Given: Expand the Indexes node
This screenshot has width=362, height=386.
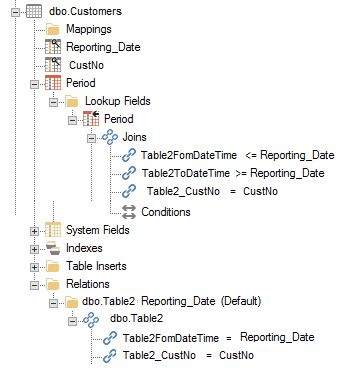Looking at the screenshot, I should tap(34, 249).
